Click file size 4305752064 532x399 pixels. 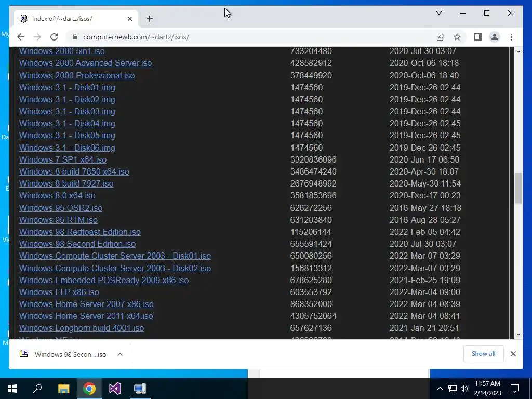click(x=313, y=316)
